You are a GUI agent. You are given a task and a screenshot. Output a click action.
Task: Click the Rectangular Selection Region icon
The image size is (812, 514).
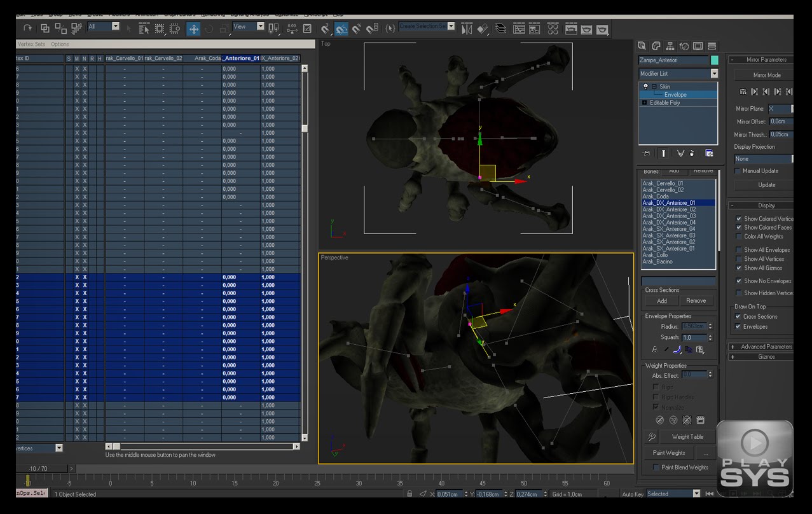click(x=159, y=28)
